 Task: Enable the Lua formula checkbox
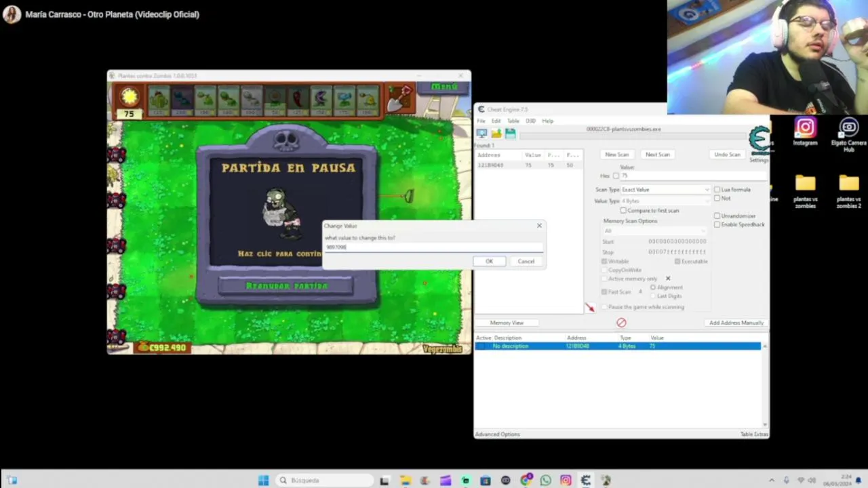(x=717, y=190)
